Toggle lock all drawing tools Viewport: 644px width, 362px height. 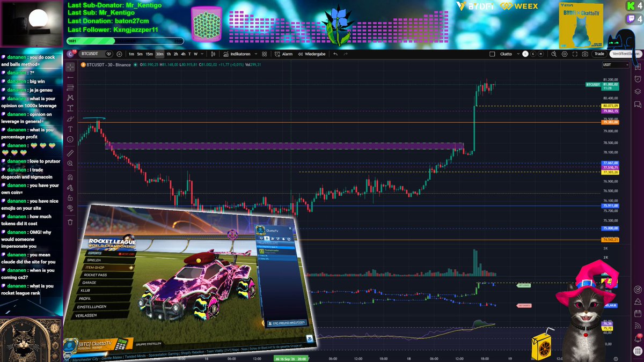(x=70, y=197)
